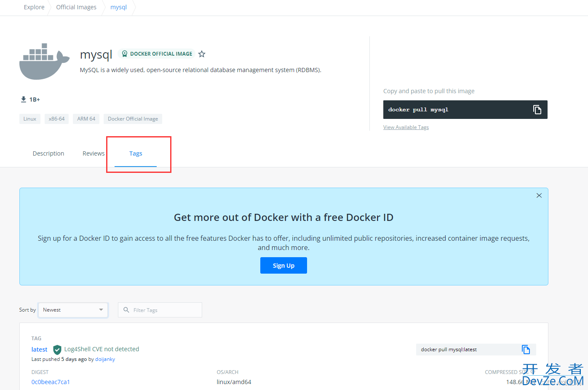Image resolution: width=588 pixels, height=390 pixels.
Task: Click the Docker Official Image badge
Action: (x=157, y=54)
